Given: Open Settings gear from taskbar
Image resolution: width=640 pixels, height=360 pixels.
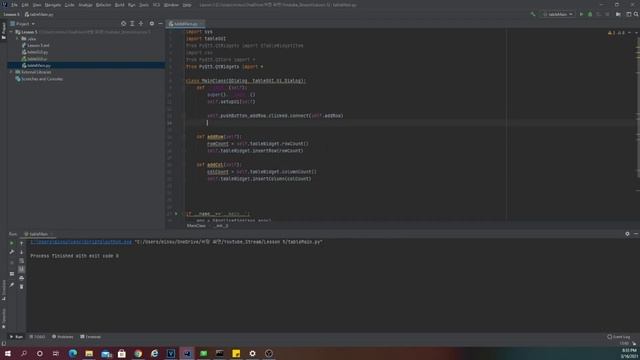Looking at the screenshot, I should [252, 353].
